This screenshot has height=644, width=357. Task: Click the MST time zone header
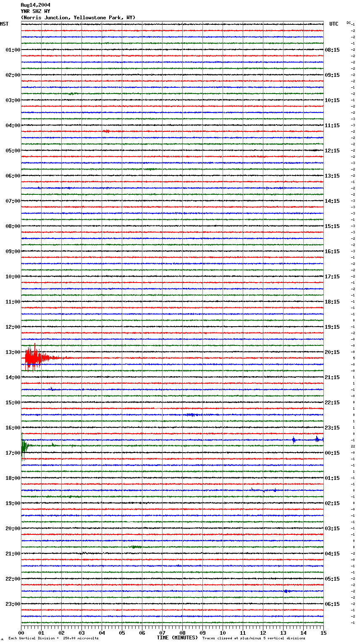tap(4, 24)
